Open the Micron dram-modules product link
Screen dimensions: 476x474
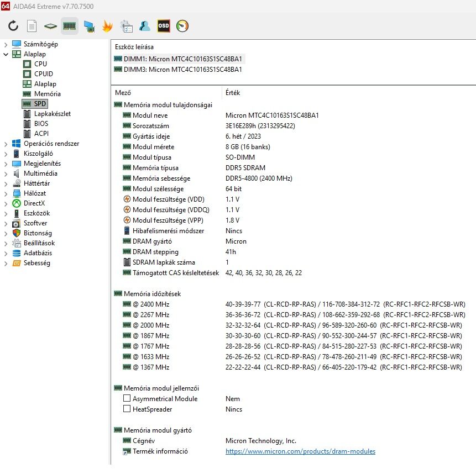pyautogui.click(x=300, y=451)
